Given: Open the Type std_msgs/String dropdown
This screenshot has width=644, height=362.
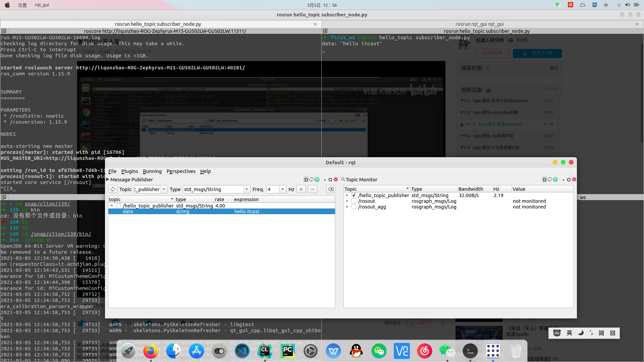Looking at the screenshot, I should tap(247, 189).
